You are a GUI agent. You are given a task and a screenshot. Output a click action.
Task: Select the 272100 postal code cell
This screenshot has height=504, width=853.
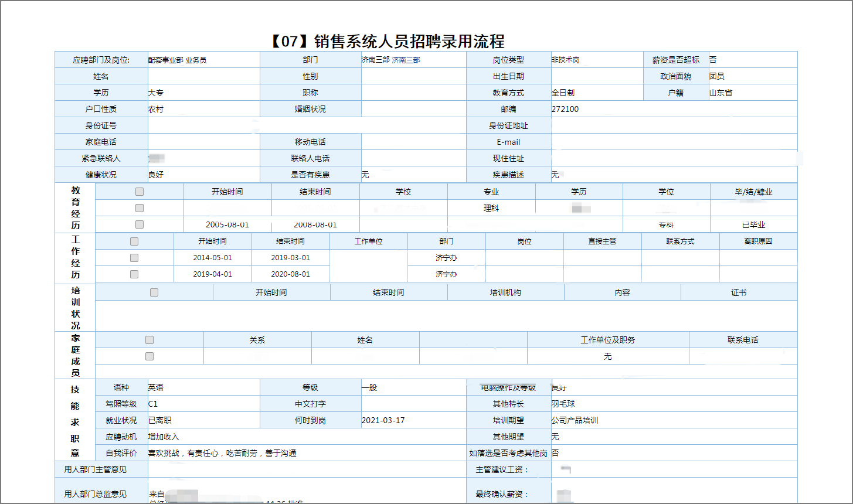565,108
